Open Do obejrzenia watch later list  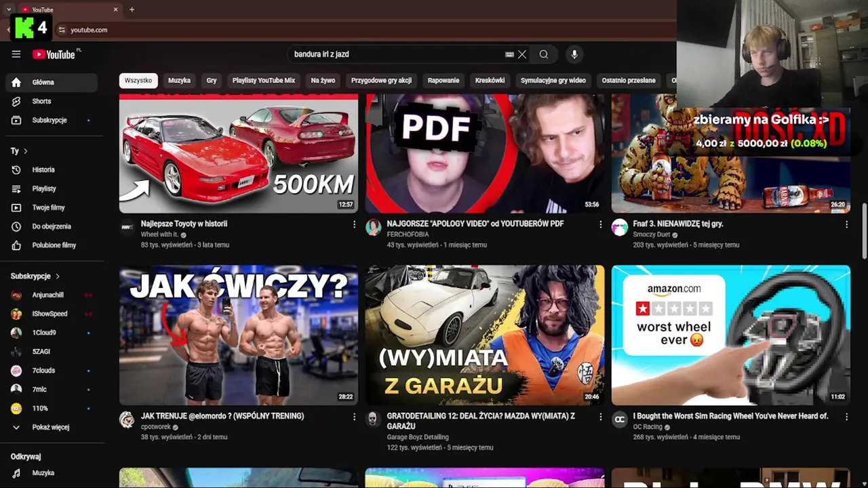[x=52, y=226]
